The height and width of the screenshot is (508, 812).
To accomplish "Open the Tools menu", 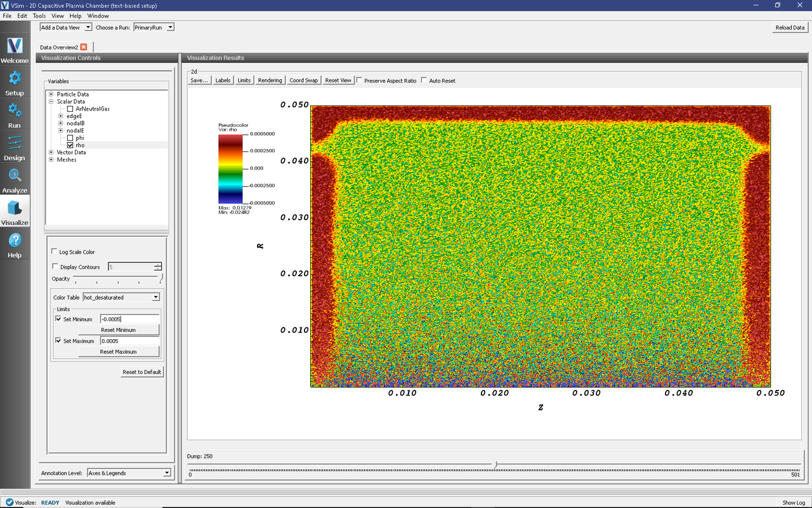I will [39, 16].
